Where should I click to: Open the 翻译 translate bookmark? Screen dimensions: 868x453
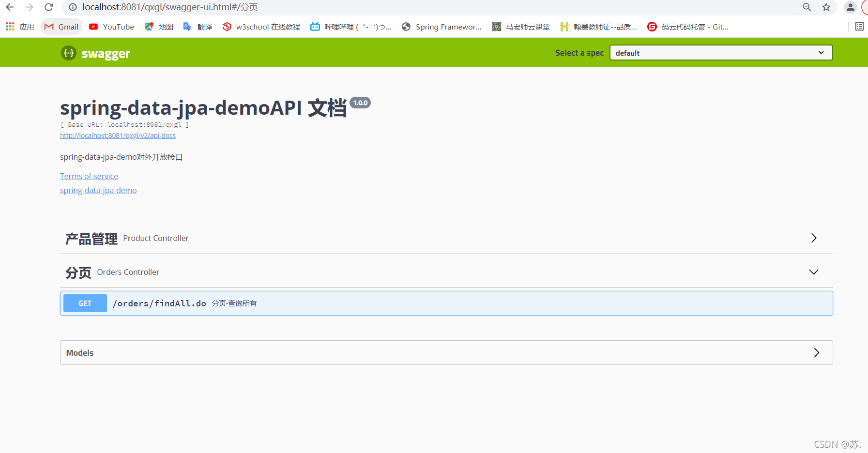pyautogui.click(x=198, y=27)
